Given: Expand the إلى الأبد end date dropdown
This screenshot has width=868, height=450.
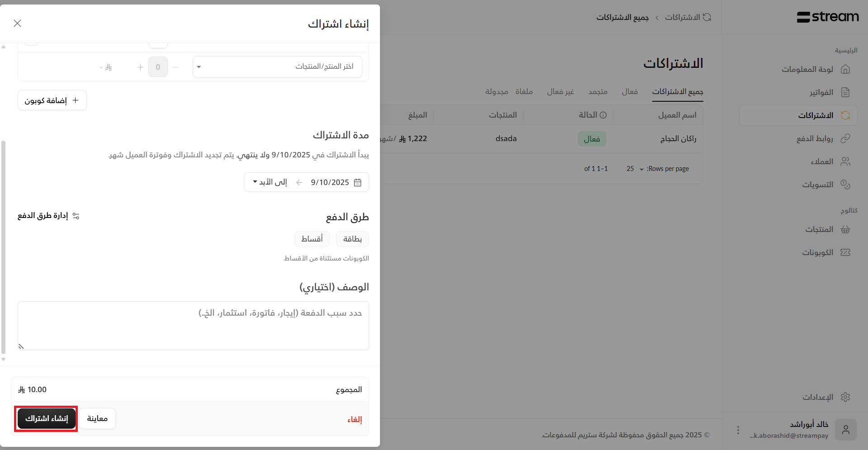Looking at the screenshot, I should (x=270, y=182).
